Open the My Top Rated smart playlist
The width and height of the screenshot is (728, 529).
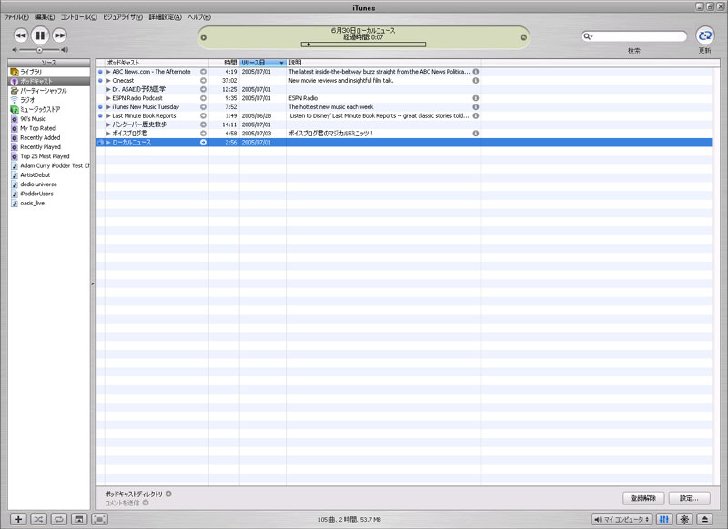49,128
